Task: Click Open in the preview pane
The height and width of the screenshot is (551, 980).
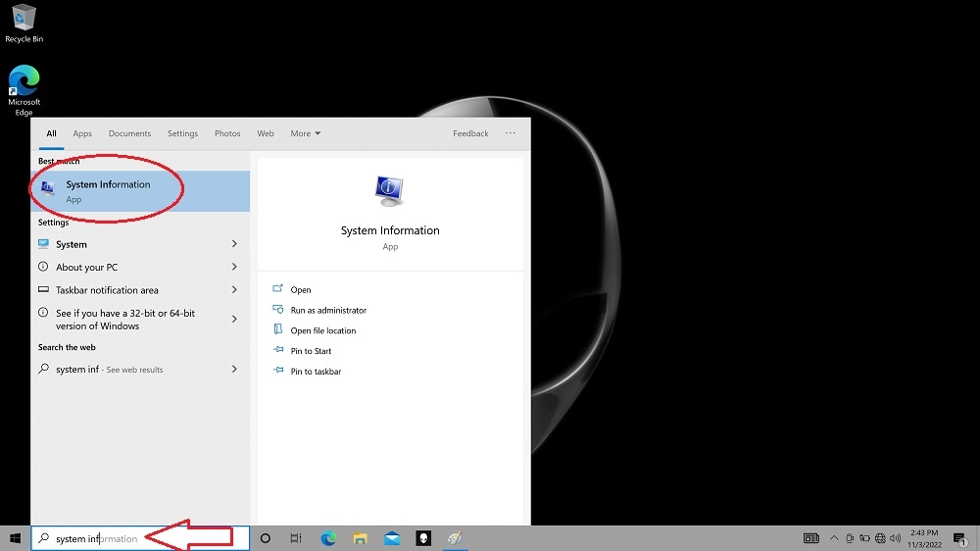Action: pyautogui.click(x=301, y=289)
